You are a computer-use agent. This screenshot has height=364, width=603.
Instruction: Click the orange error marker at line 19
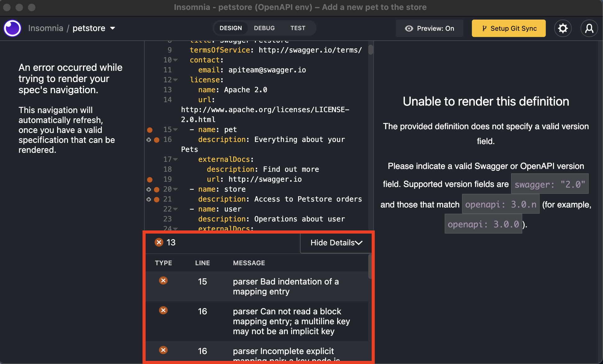point(150,180)
